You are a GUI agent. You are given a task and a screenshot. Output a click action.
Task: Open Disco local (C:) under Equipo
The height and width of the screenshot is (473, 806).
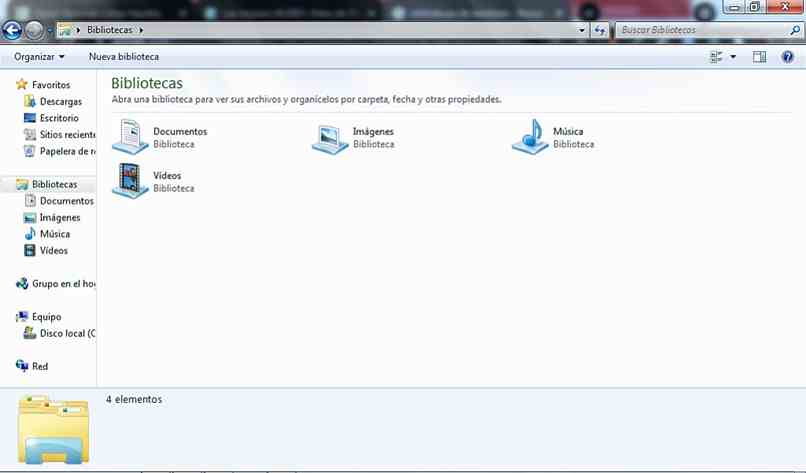(x=67, y=333)
